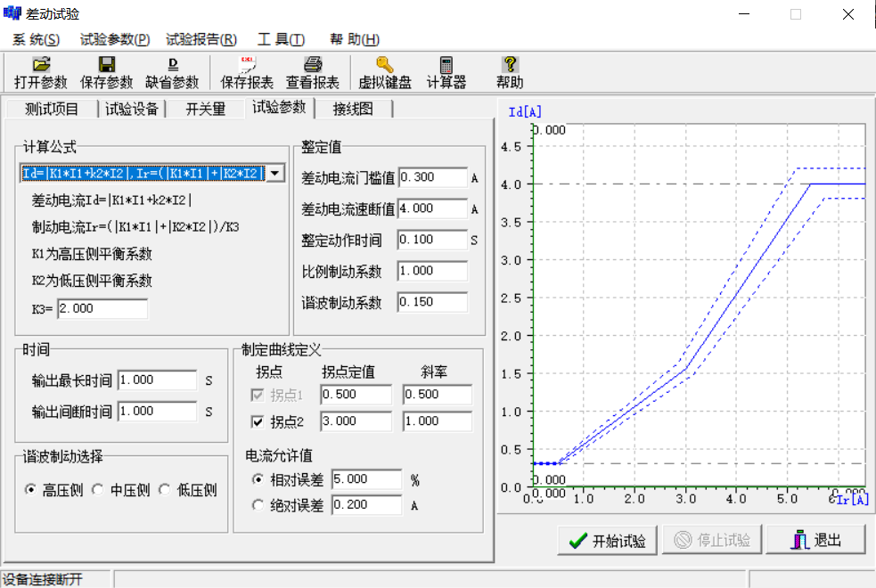Viewport: 876px width, 588px height.
Task: Enable the 拐点2 knee point checkbox
Action: tap(258, 421)
